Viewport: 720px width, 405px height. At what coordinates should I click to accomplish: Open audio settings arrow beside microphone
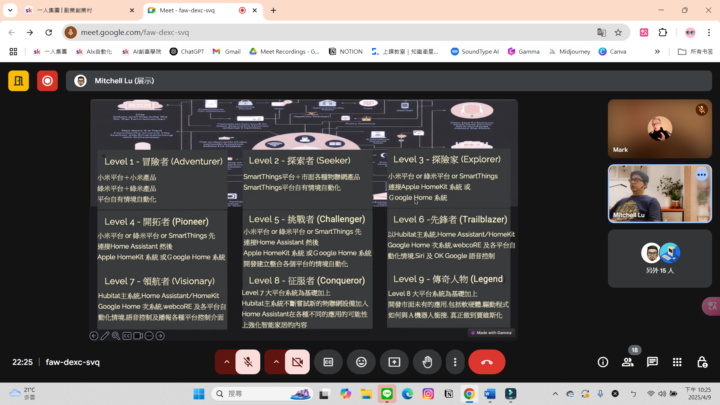pos(226,362)
